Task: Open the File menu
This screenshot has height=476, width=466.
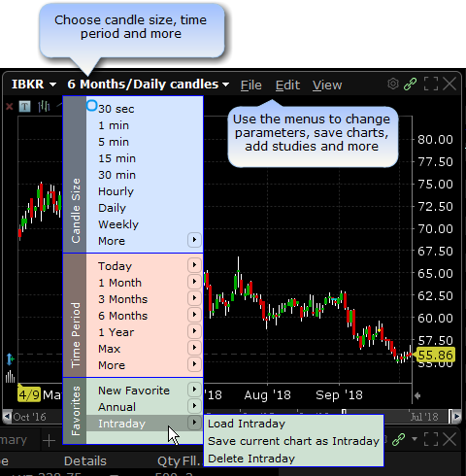Action: [251, 85]
